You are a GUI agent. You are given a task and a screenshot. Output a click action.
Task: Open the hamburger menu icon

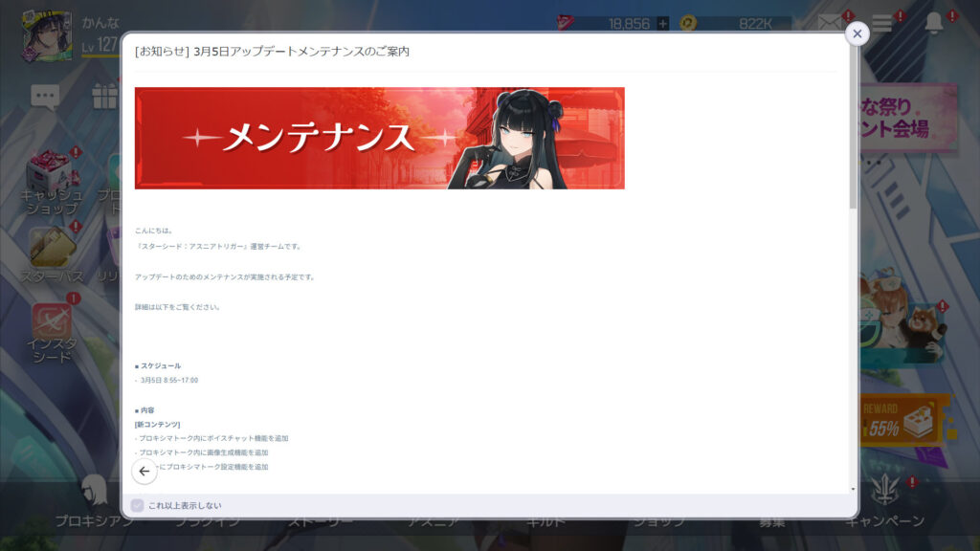[x=881, y=23]
